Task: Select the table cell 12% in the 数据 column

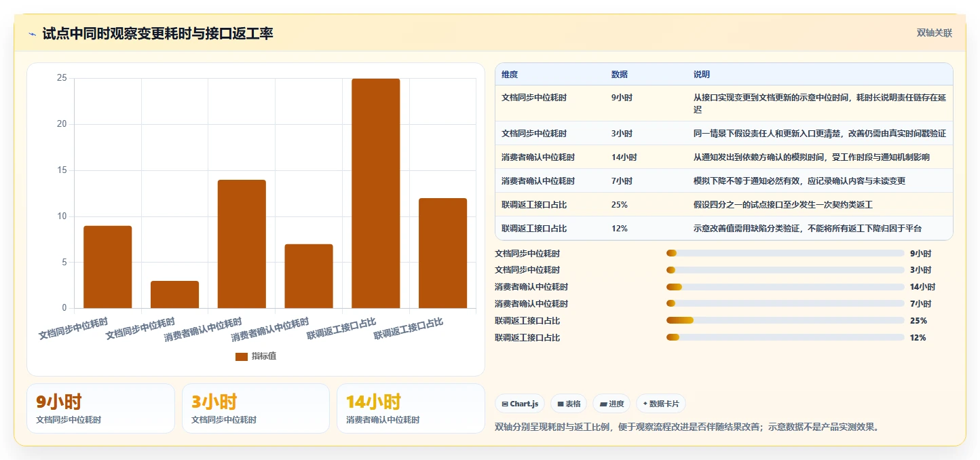Action: pyautogui.click(x=620, y=229)
